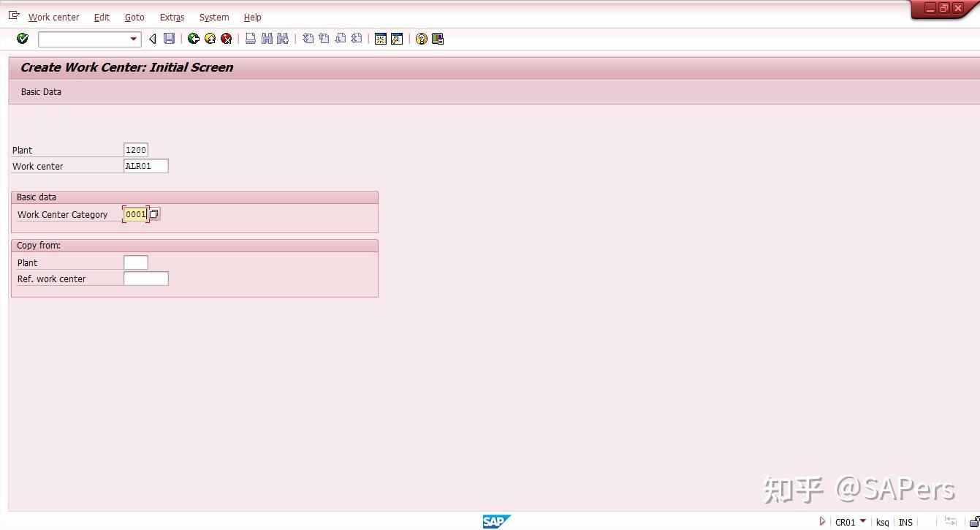The image size is (980, 530).
Task: Click the green Enter checkmark icon
Action: [x=21, y=39]
